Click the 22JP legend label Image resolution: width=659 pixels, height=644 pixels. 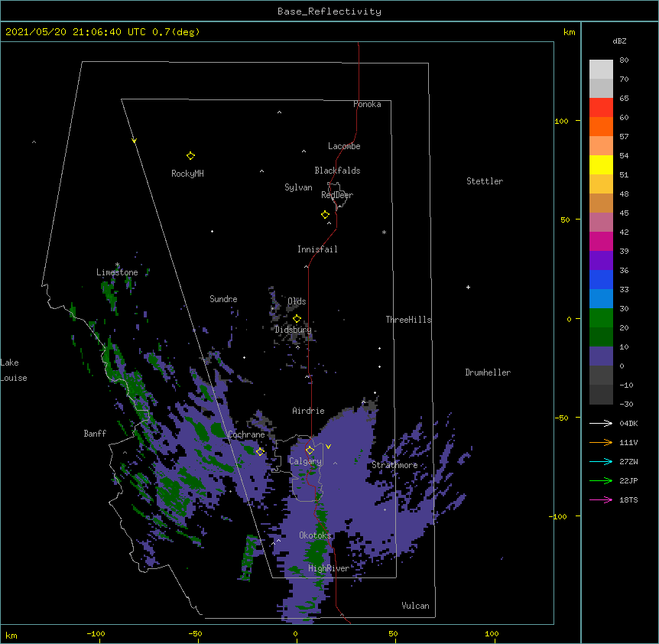pos(628,480)
